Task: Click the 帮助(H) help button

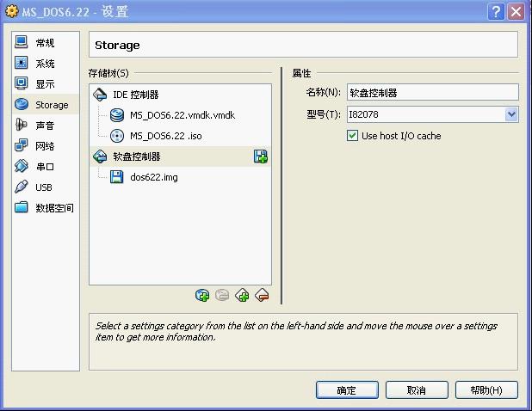Action: pyautogui.click(x=486, y=390)
